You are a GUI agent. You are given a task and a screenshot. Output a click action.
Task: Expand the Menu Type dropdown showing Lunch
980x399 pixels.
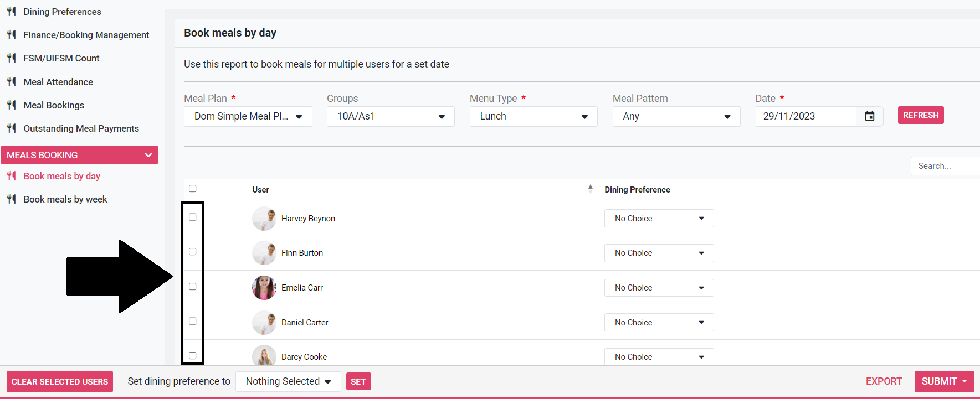(533, 116)
